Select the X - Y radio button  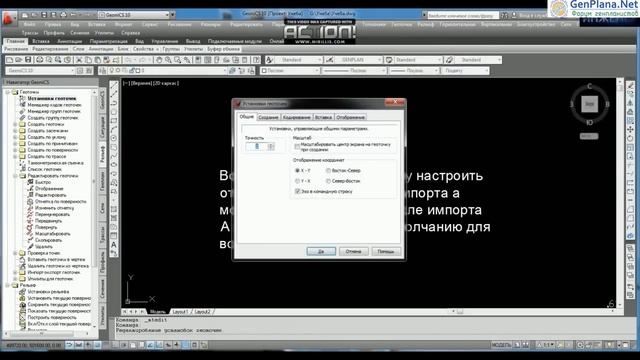pos(297,170)
